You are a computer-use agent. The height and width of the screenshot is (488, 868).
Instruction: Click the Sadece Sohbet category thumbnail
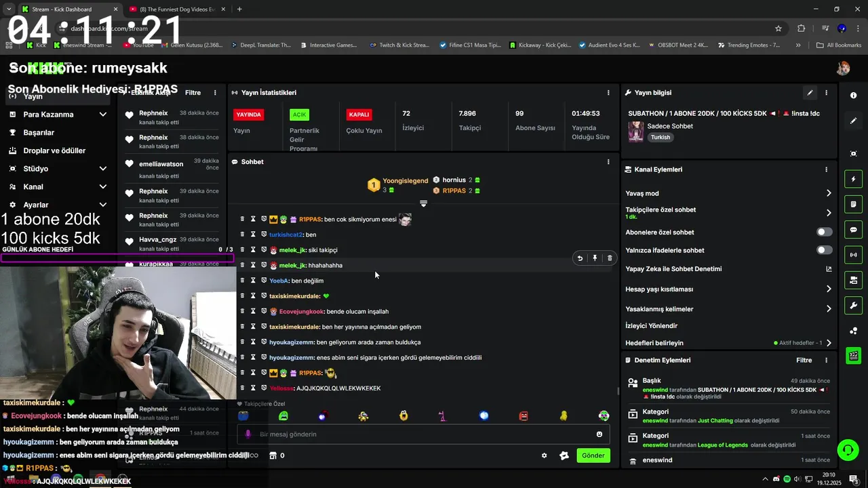coord(635,131)
